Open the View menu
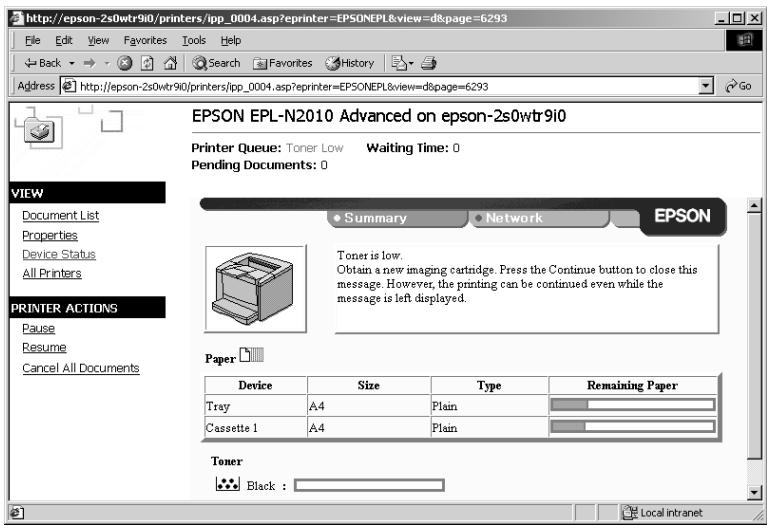767x528 pixels. [98, 41]
